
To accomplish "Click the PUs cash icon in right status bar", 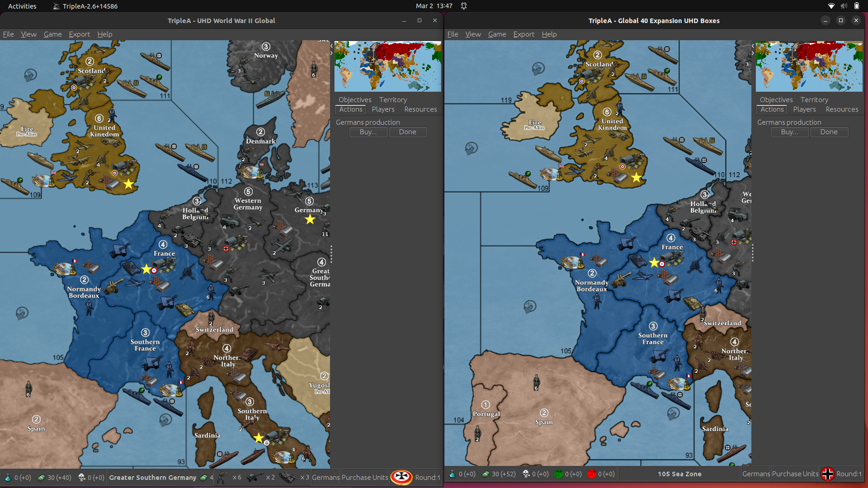I will [x=486, y=474].
